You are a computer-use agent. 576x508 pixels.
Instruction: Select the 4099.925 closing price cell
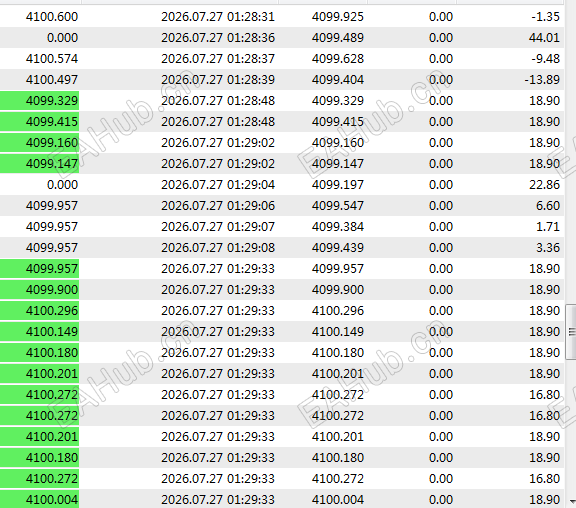point(338,17)
